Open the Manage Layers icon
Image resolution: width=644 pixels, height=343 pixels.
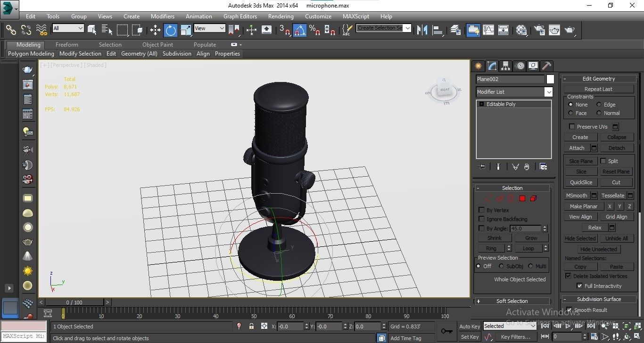tap(455, 30)
